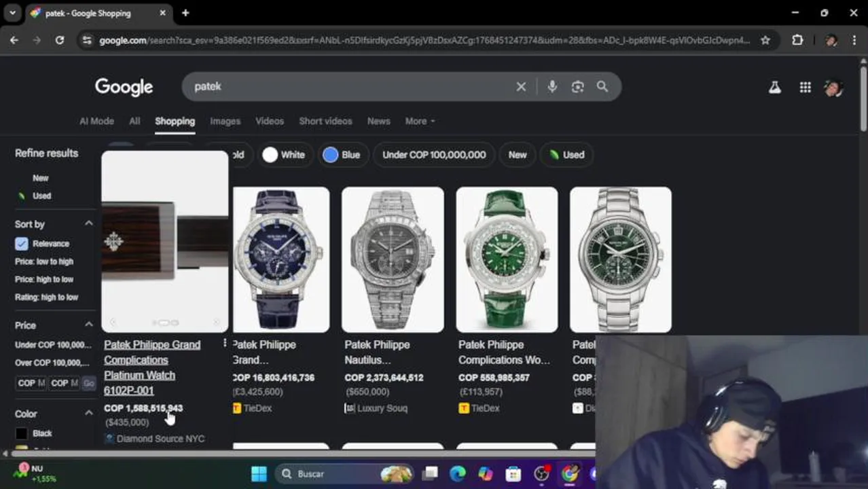Open search by image camera icon
The image size is (868, 489).
[x=577, y=87]
